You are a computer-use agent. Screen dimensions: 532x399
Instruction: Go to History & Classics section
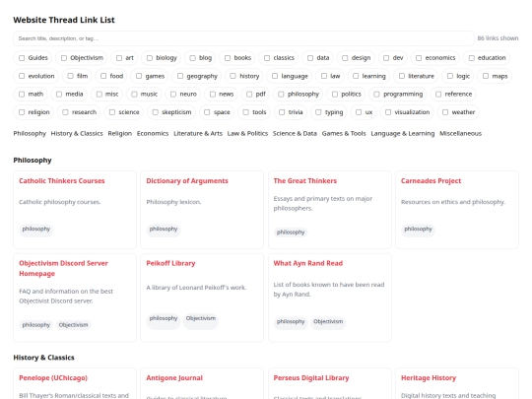[x=77, y=133]
